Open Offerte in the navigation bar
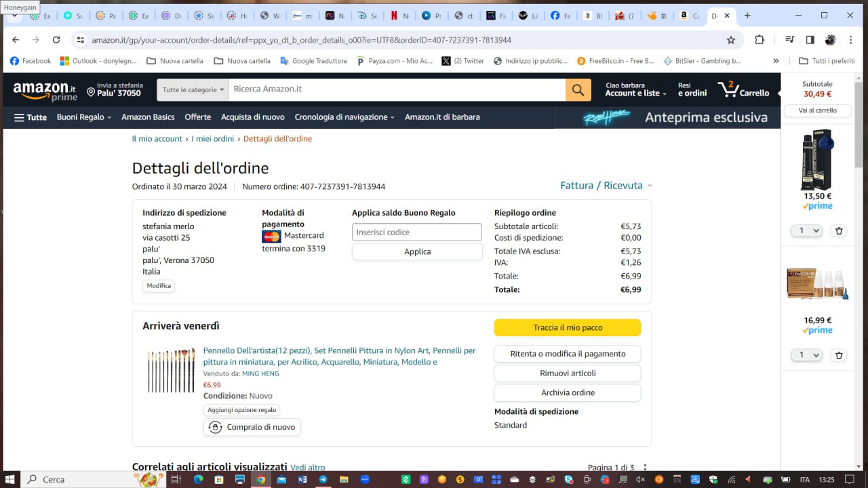This screenshot has width=868, height=488. [x=197, y=117]
